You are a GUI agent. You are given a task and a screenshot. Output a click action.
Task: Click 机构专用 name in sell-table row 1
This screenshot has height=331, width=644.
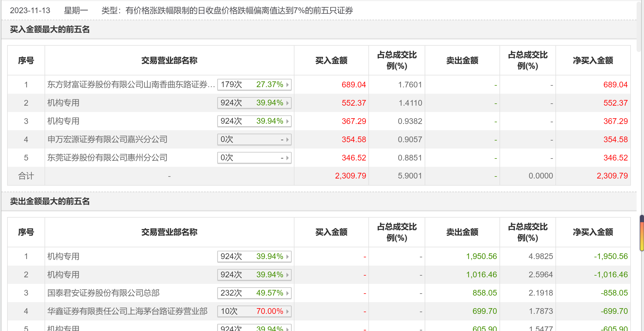[x=63, y=256]
